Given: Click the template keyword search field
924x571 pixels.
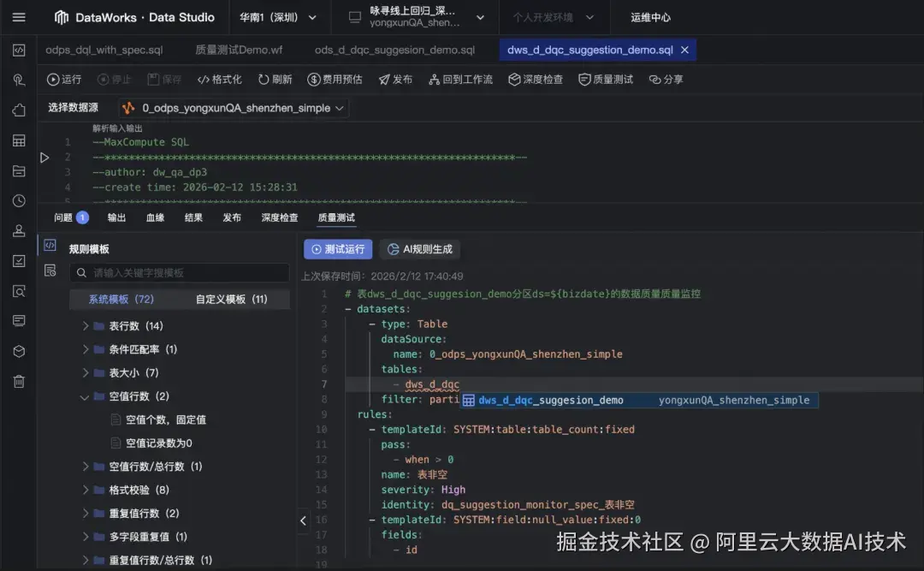Looking at the screenshot, I should tap(180, 272).
